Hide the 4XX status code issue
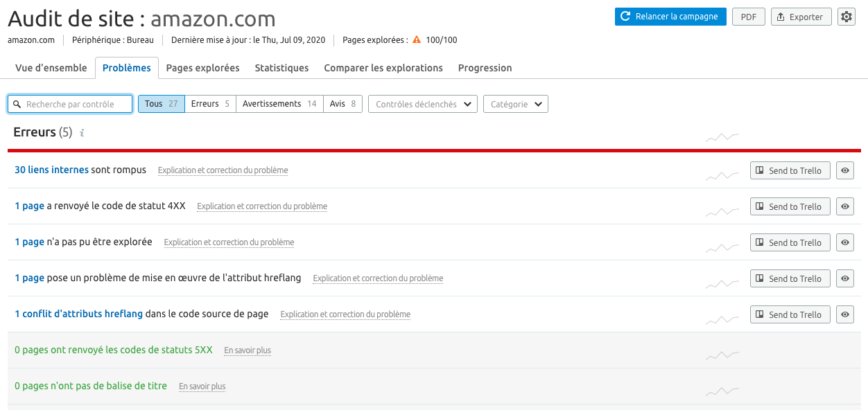Viewport: 868px width, 410px height. click(x=844, y=206)
